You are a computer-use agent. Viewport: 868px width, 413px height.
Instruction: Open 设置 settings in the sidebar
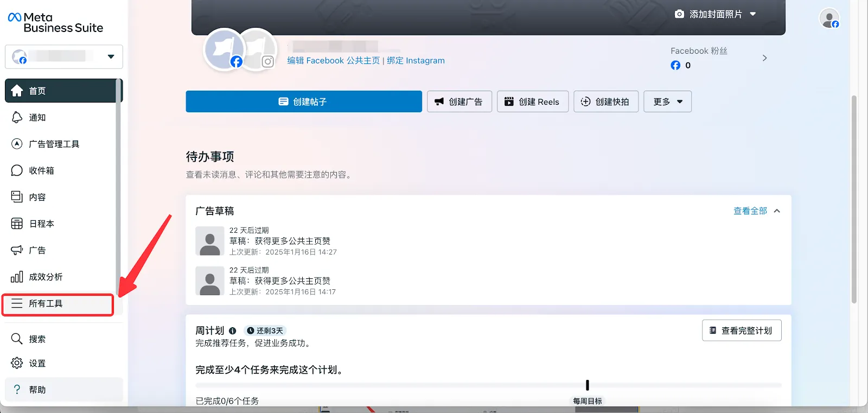pos(63,363)
